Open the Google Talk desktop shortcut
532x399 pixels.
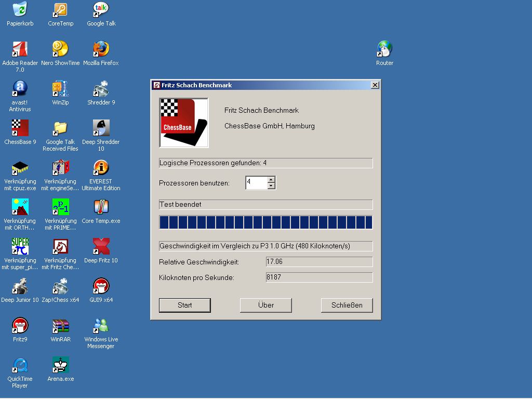101,9
